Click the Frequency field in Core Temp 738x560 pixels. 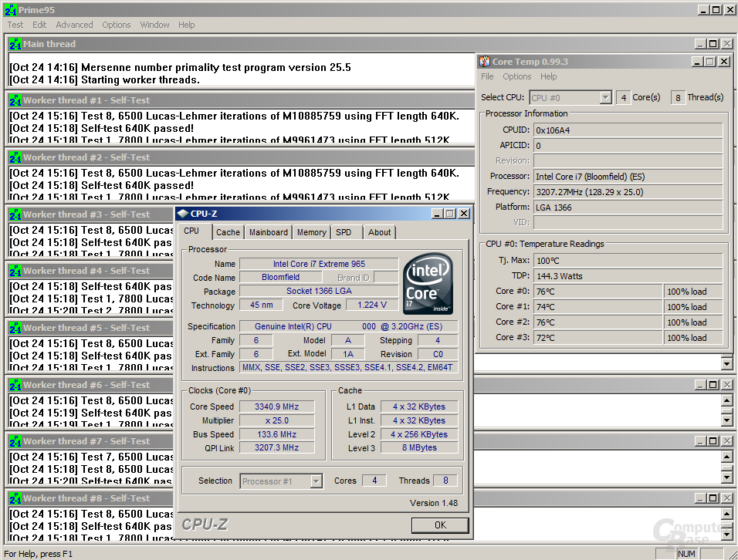tap(628, 192)
